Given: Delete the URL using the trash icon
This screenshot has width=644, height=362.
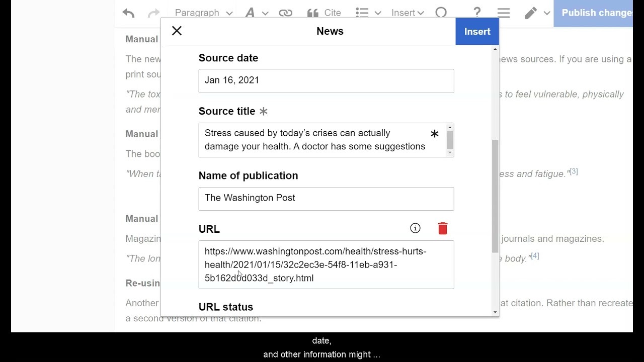Looking at the screenshot, I should pos(442,228).
